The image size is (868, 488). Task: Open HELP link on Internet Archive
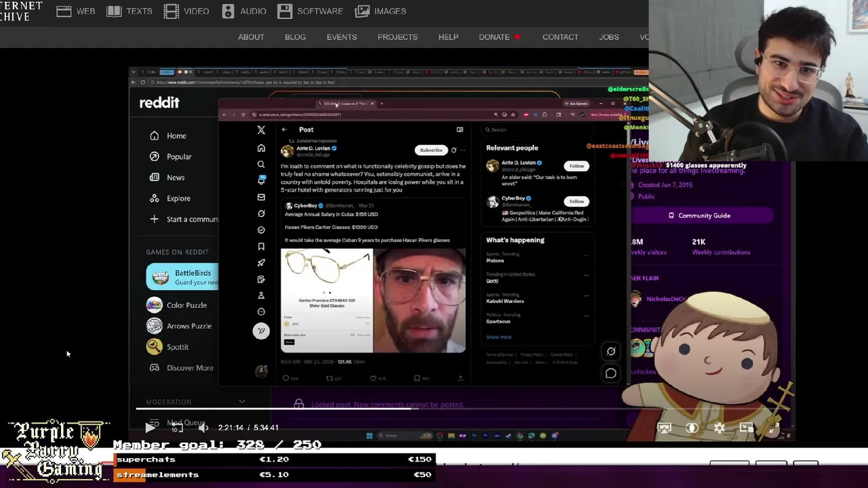448,37
